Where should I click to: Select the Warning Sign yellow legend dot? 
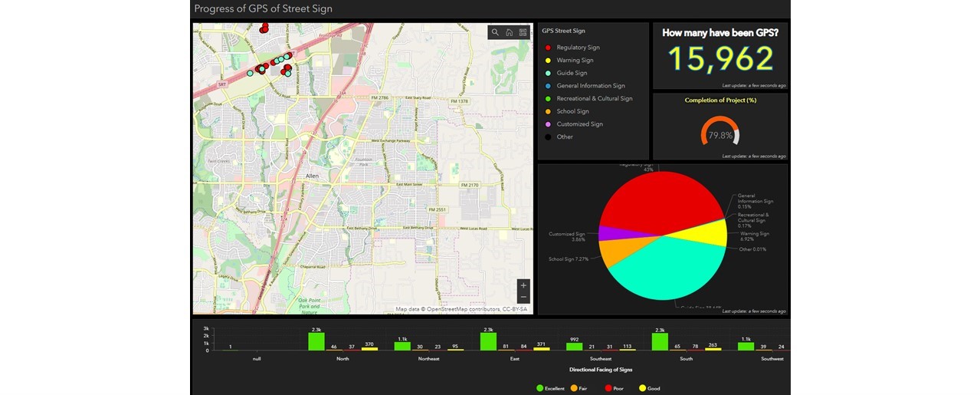[547, 61]
